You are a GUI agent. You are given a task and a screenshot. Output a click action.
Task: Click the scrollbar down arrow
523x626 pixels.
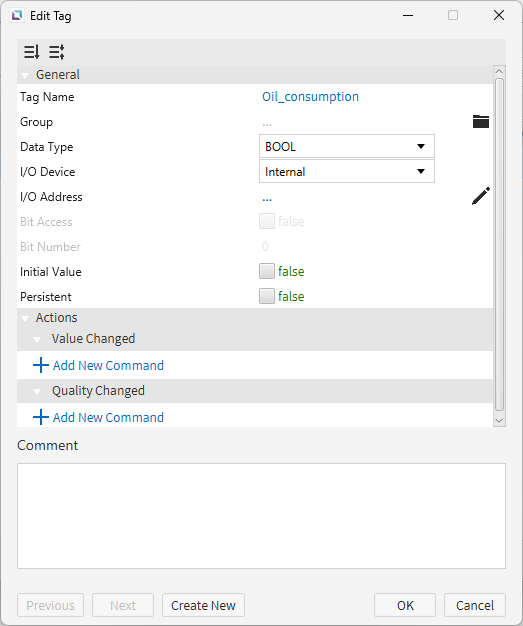pyautogui.click(x=499, y=420)
